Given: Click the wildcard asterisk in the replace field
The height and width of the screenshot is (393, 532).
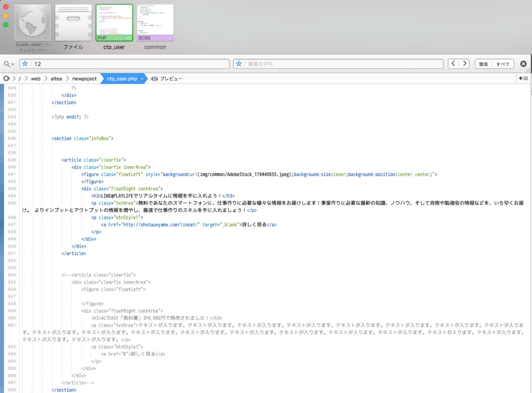Looking at the screenshot, I should tap(239, 64).
